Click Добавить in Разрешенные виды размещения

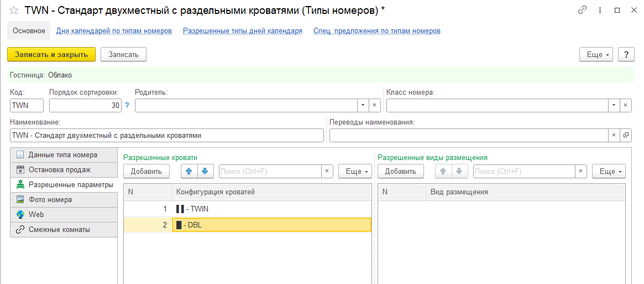[x=400, y=172]
